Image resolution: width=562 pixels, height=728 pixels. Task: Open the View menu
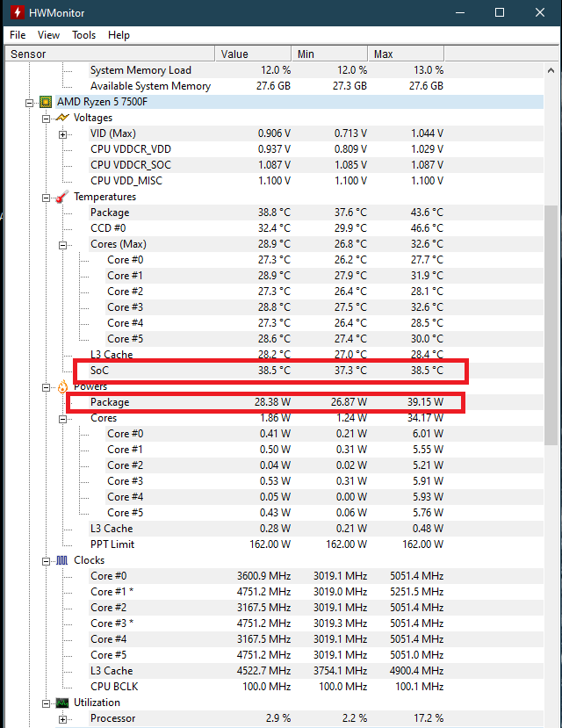pos(48,35)
